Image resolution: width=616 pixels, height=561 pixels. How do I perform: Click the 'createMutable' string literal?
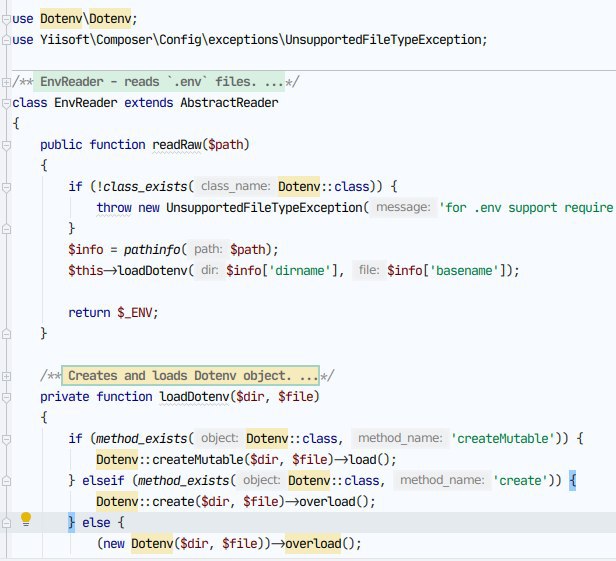pyautogui.click(x=502, y=439)
